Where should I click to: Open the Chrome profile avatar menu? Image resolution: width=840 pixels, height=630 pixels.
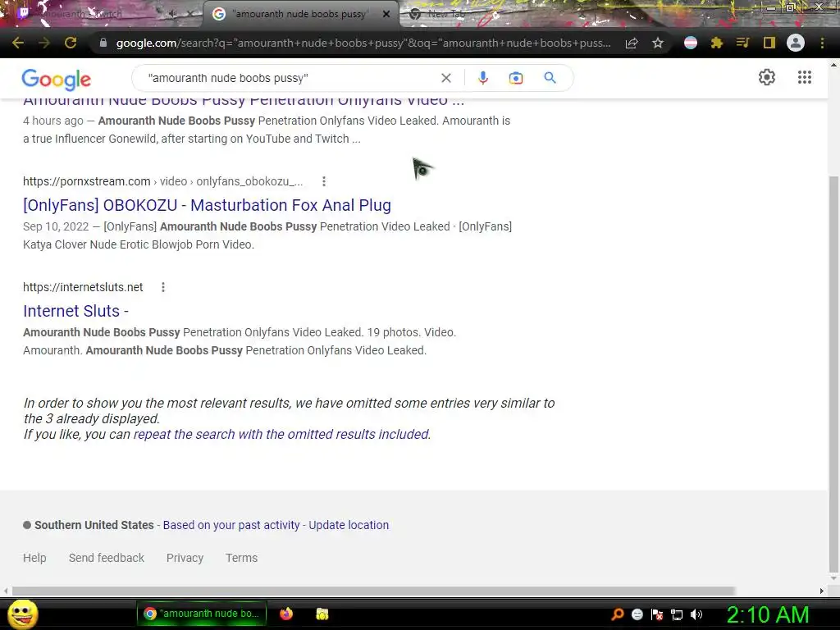pyautogui.click(x=796, y=43)
